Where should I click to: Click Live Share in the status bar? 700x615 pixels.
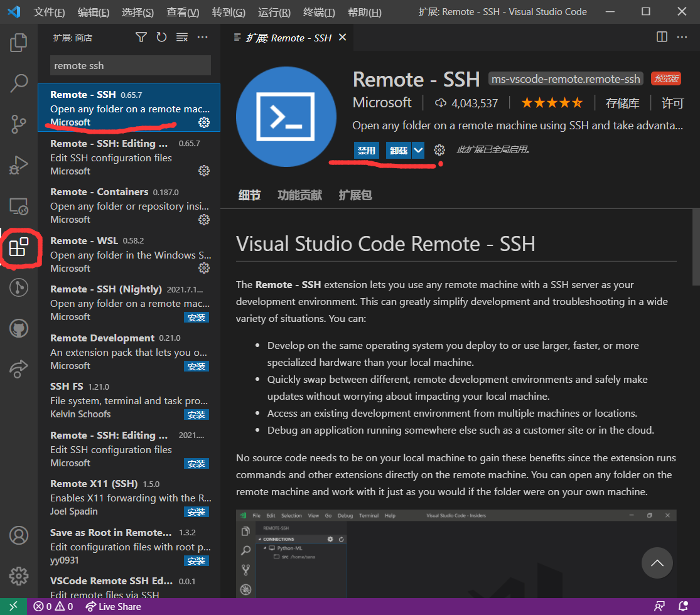114,606
